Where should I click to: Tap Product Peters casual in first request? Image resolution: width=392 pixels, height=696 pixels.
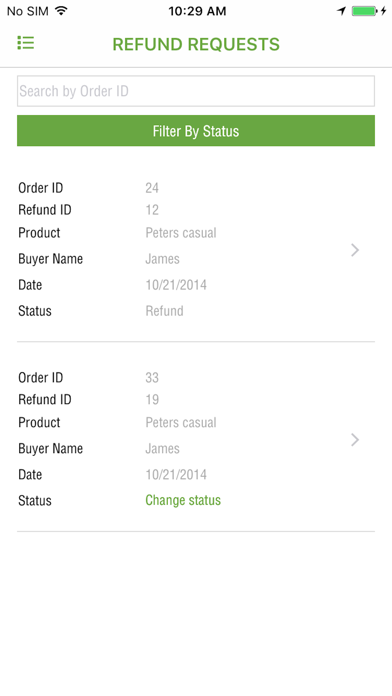pos(181,233)
